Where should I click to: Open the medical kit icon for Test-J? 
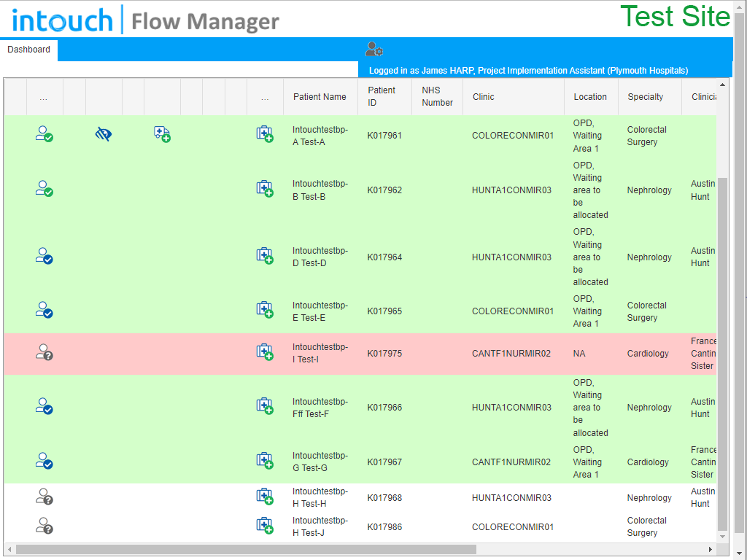click(265, 525)
